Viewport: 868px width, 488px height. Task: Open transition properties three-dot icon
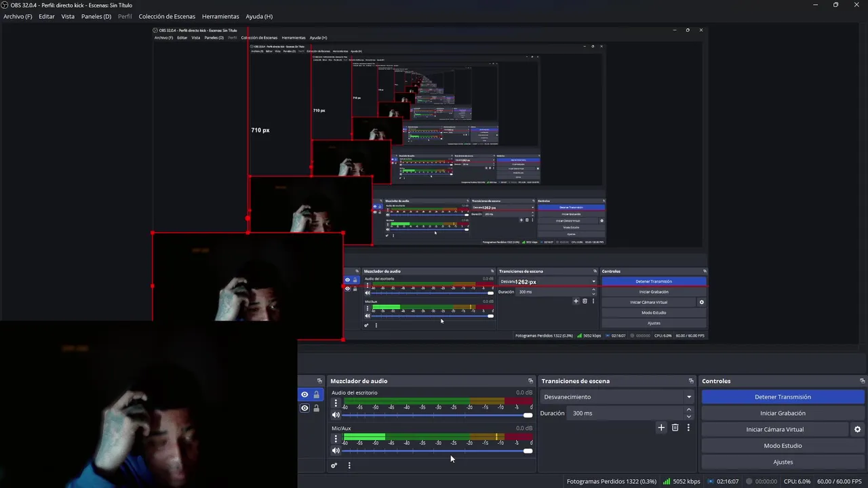tap(688, 428)
